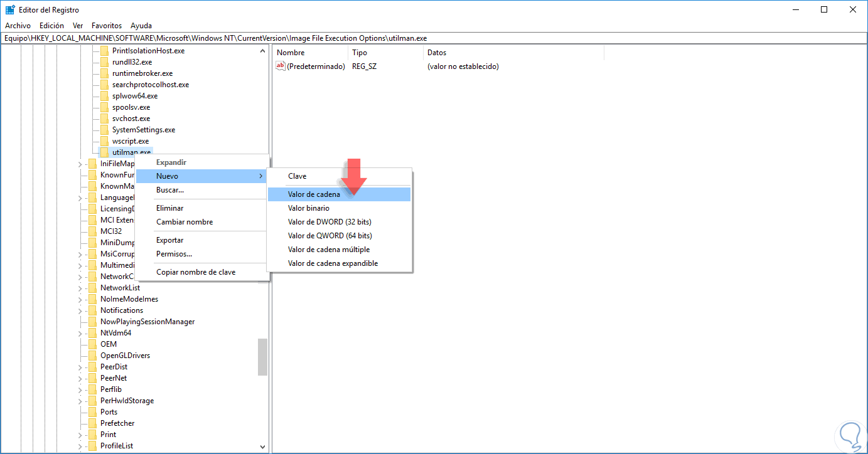Screen dimensions: 868x454
Task: Click the tree scrollbar up arrow
Action: pos(263,51)
